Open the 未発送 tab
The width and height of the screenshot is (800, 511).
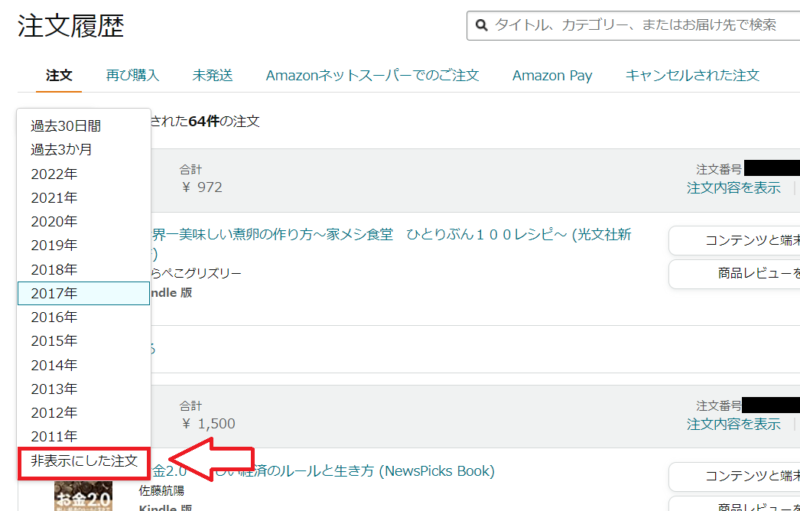pos(212,75)
